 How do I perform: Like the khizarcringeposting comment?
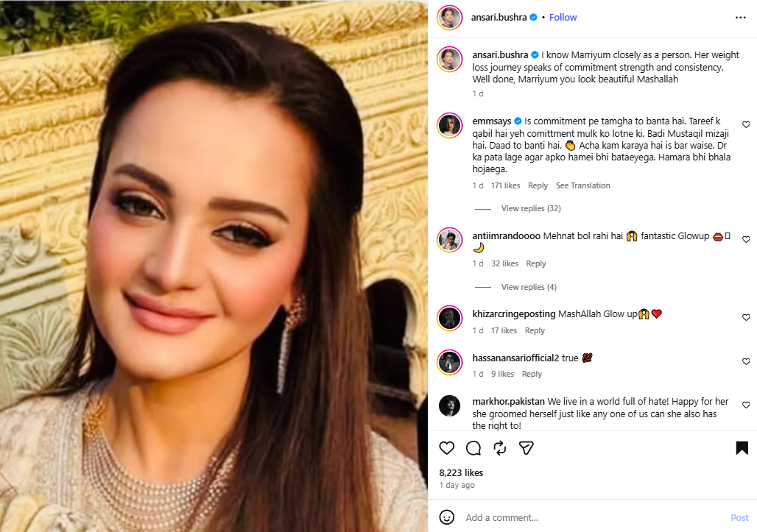tap(746, 318)
